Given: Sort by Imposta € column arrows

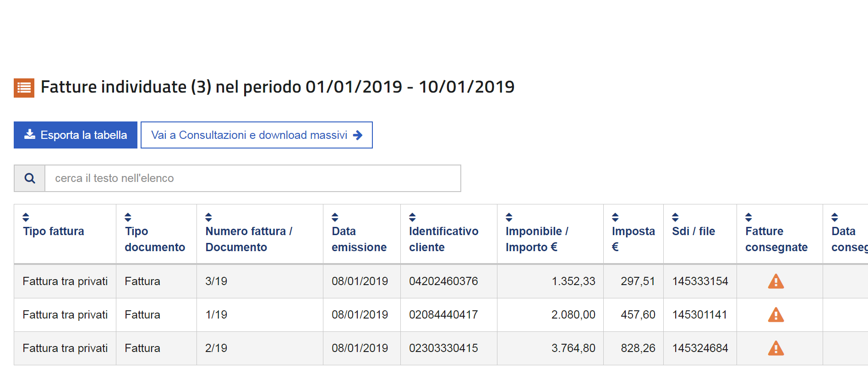Looking at the screenshot, I should pos(616,217).
